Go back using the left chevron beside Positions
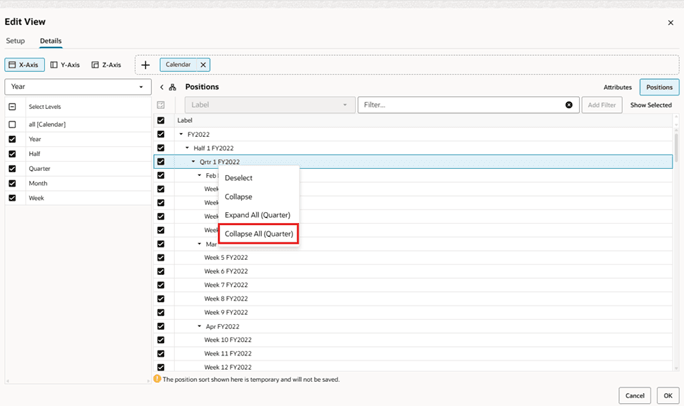 click(x=161, y=87)
